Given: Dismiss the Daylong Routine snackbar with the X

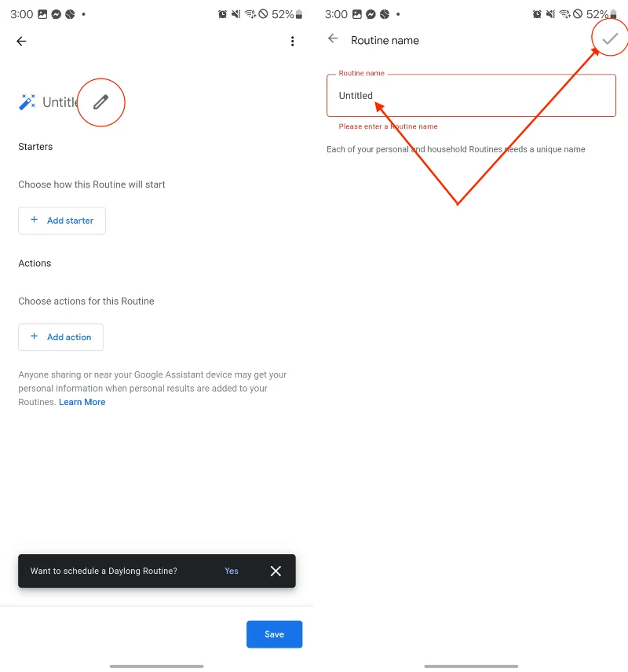Looking at the screenshot, I should tap(276, 571).
